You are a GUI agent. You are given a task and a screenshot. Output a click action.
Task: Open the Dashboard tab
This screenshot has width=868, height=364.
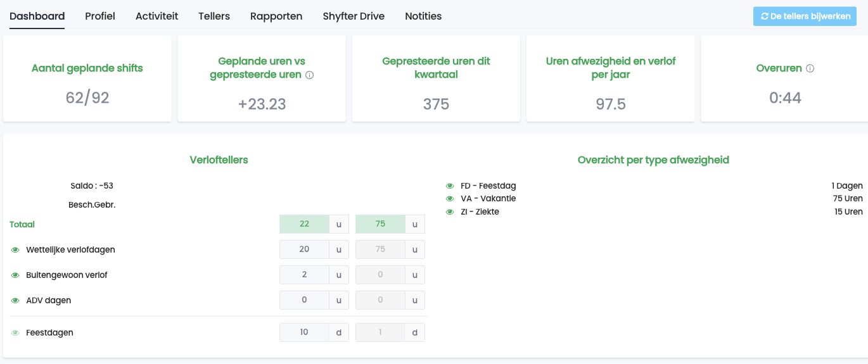tap(37, 16)
